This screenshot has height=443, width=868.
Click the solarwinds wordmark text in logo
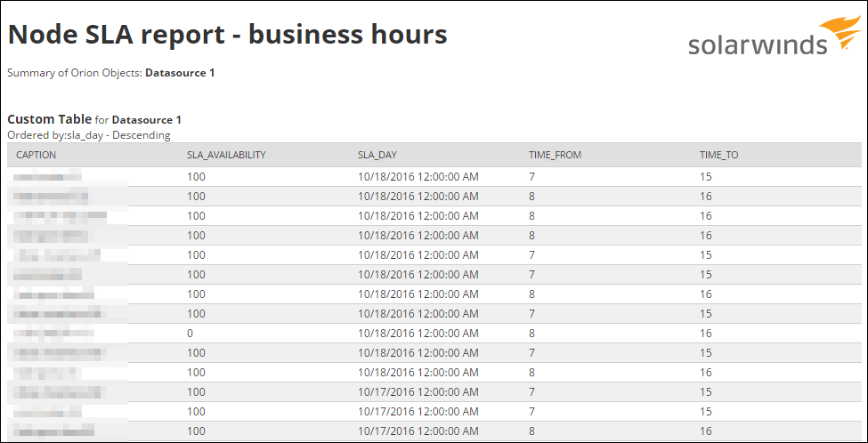(x=757, y=44)
